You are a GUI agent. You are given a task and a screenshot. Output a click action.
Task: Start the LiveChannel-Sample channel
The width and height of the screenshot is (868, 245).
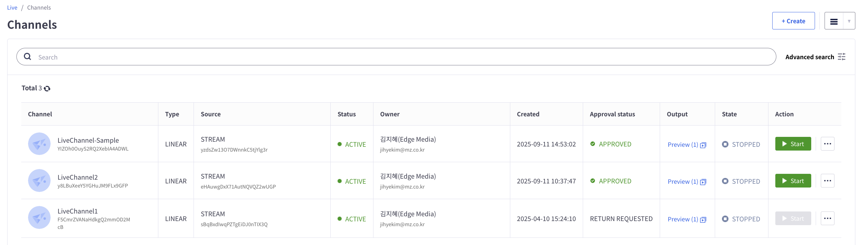[x=793, y=144]
